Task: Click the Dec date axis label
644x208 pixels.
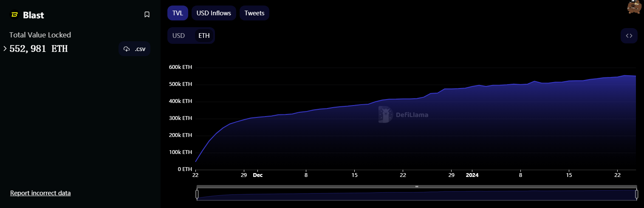Action: point(258,175)
